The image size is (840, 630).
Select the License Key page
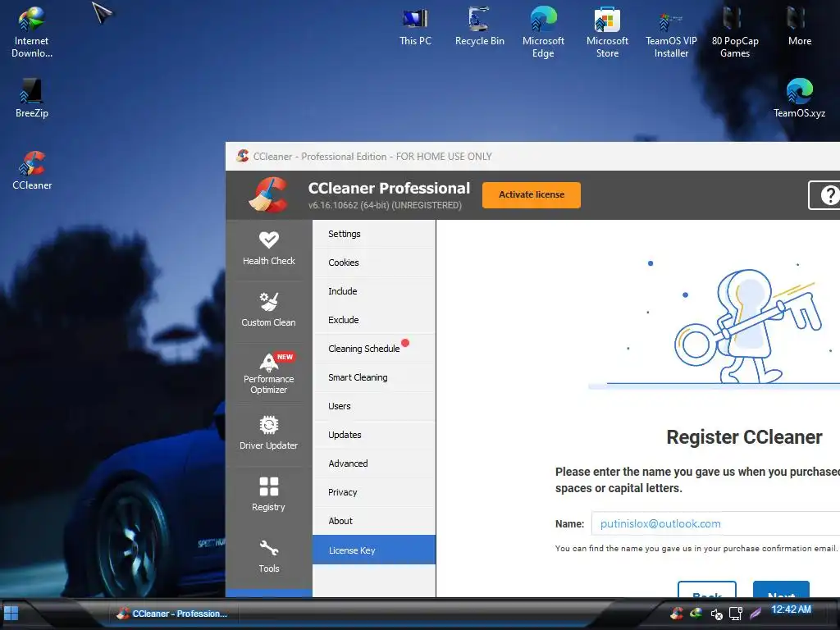tap(374, 550)
